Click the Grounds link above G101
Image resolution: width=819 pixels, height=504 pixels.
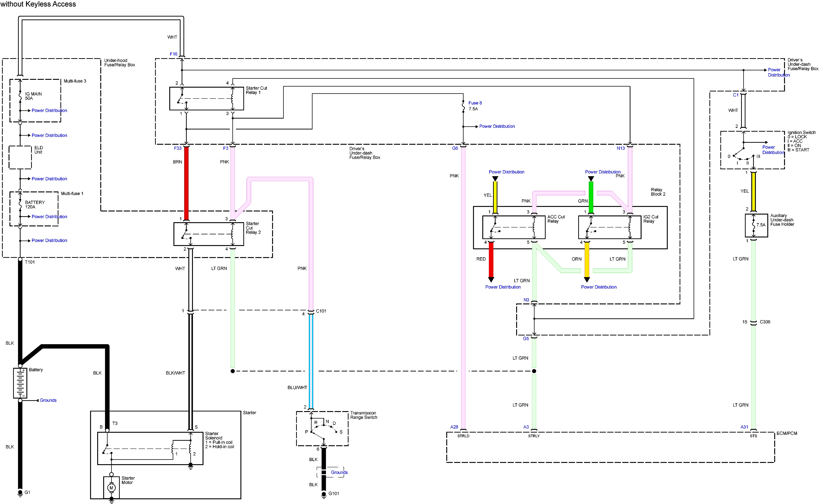(x=339, y=472)
